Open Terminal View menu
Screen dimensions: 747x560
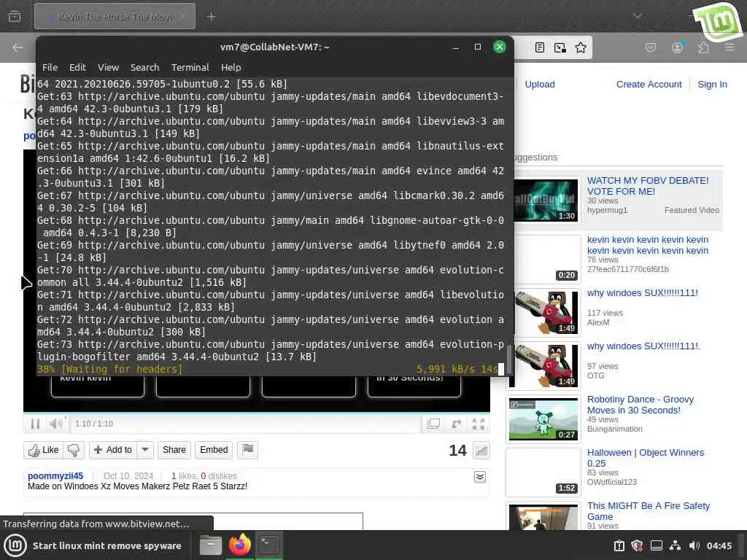coord(108,68)
